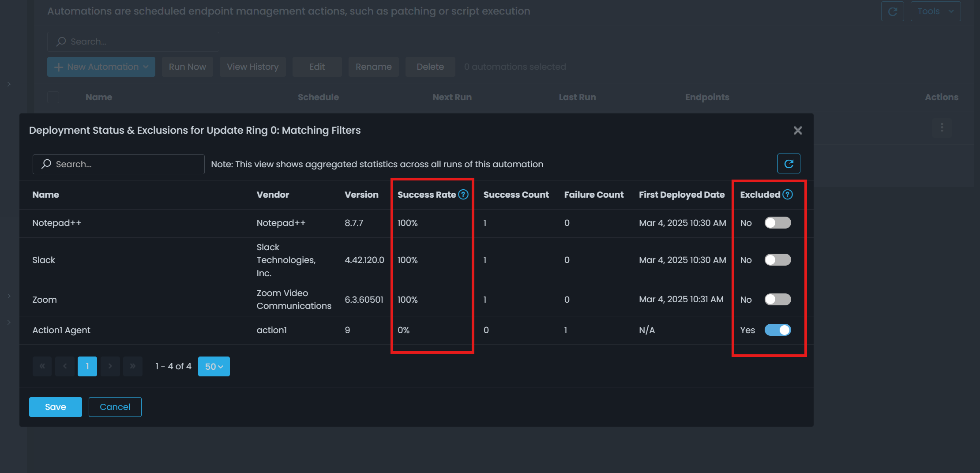Image resolution: width=980 pixels, height=473 pixels.
Task: Click the refresh icon in the deployment dialog
Action: pos(789,164)
